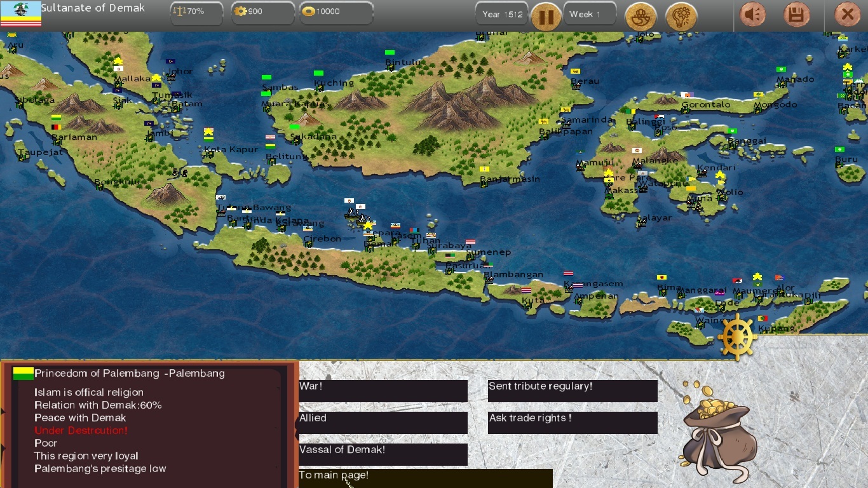Return via To main page! button
This screenshot has height=488, width=868.
pos(425,478)
